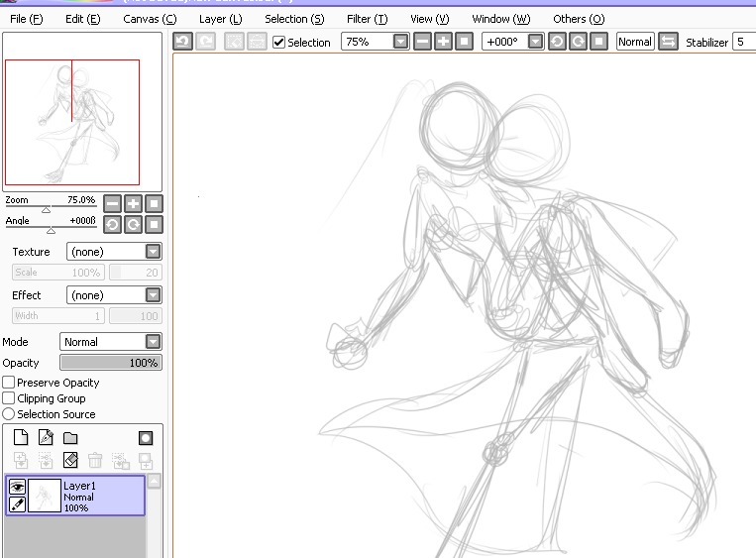Create a new layer set folder
The height and width of the screenshot is (558, 756).
[x=70, y=438]
